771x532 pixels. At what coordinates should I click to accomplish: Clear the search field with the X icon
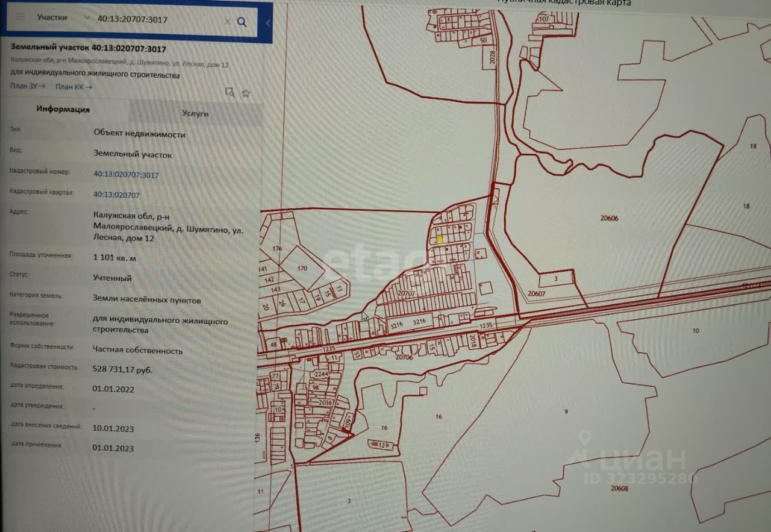tap(227, 21)
